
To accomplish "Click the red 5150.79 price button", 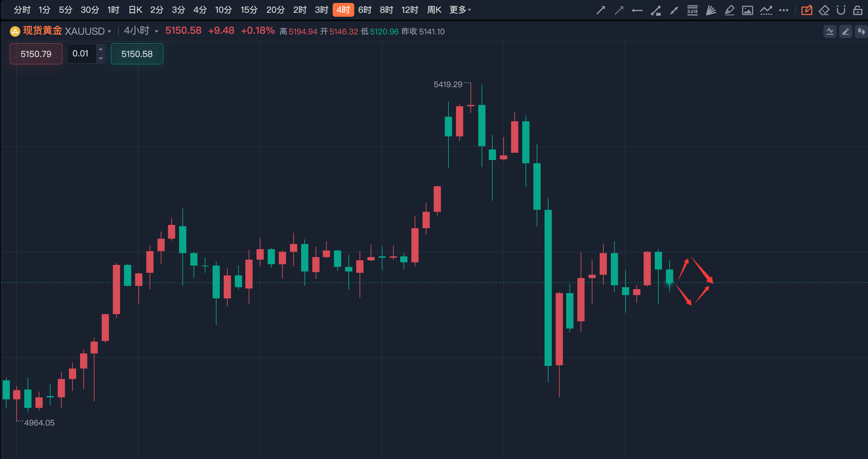I will (x=36, y=54).
